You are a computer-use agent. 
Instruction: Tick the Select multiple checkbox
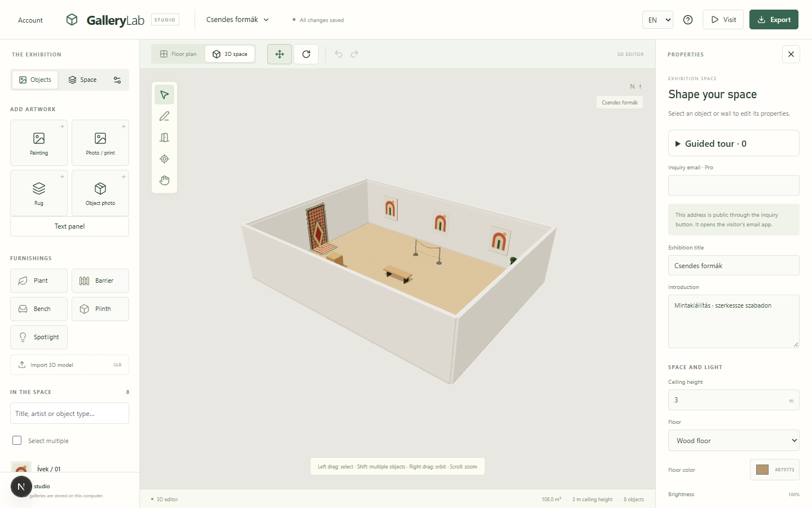pyautogui.click(x=17, y=440)
